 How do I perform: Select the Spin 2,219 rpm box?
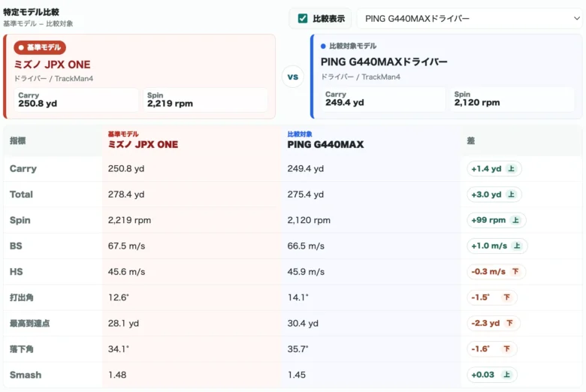pyautogui.click(x=205, y=100)
